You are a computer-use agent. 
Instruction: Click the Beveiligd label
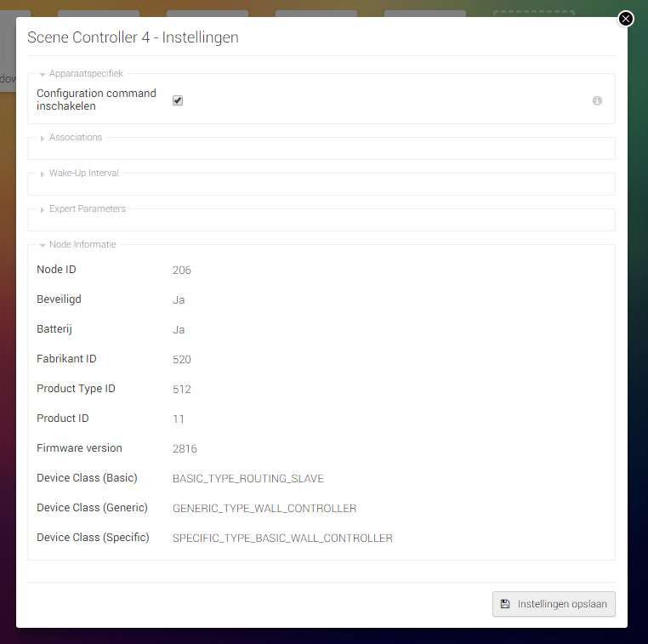59,299
